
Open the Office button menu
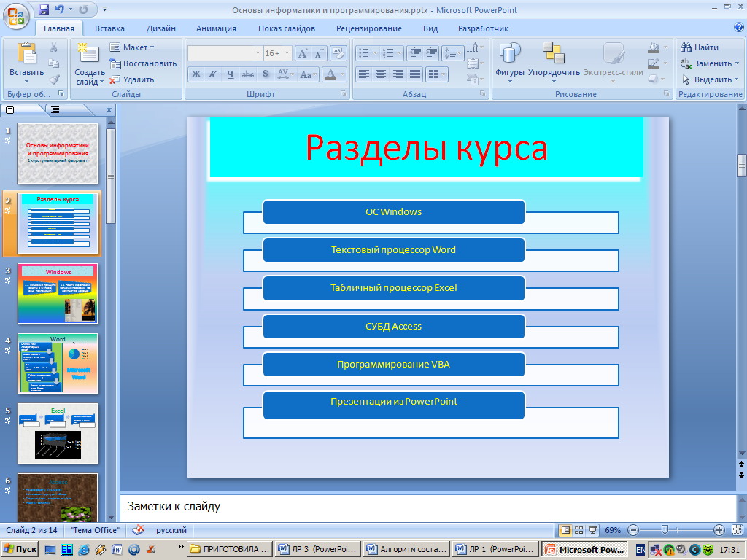coord(16,17)
